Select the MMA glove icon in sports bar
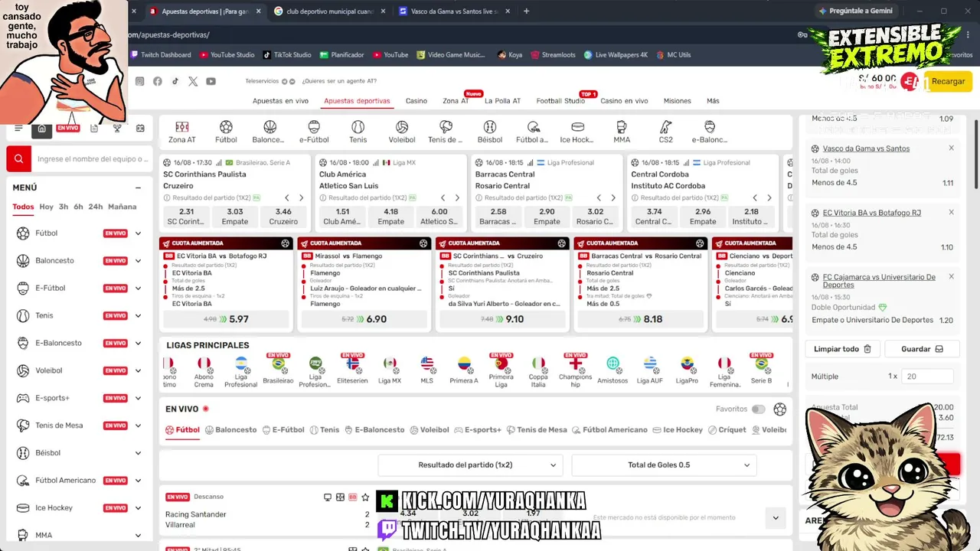The height and width of the screenshot is (551, 980). 622,127
